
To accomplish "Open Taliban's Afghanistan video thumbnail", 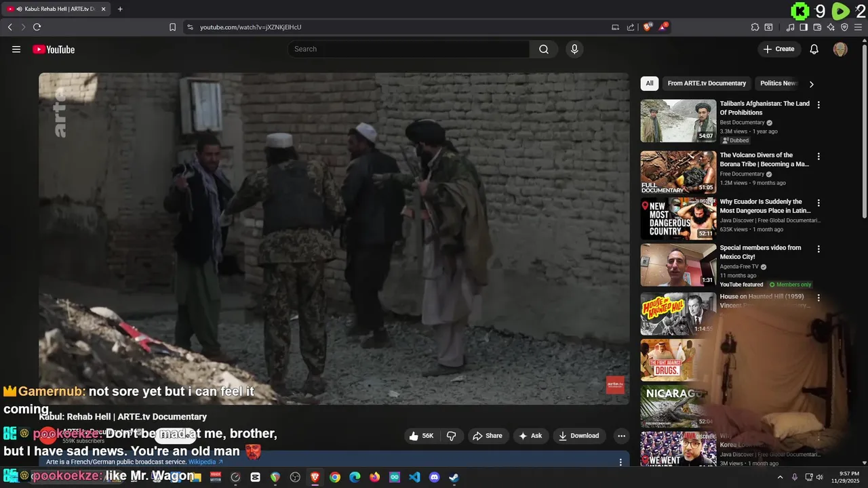I will [678, 121].
